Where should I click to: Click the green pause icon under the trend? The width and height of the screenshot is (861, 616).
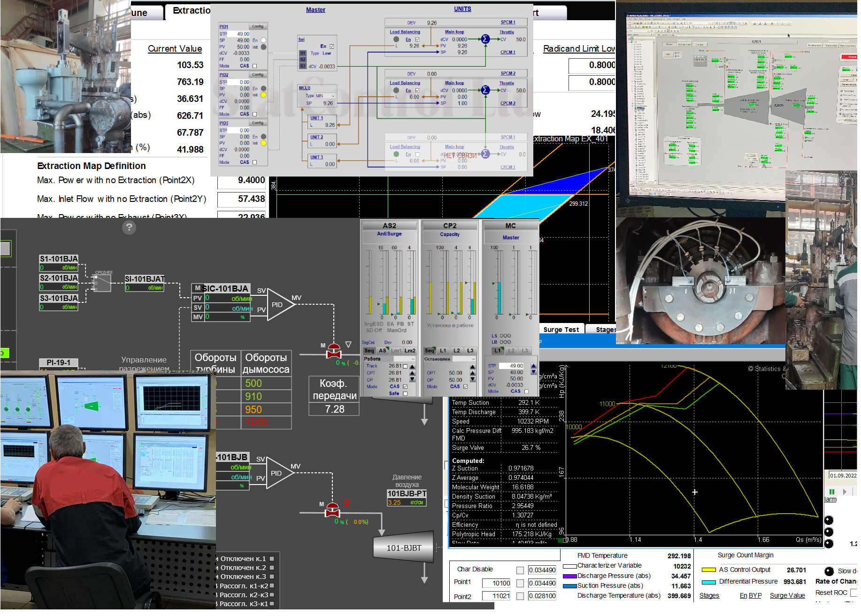[832, 492]
